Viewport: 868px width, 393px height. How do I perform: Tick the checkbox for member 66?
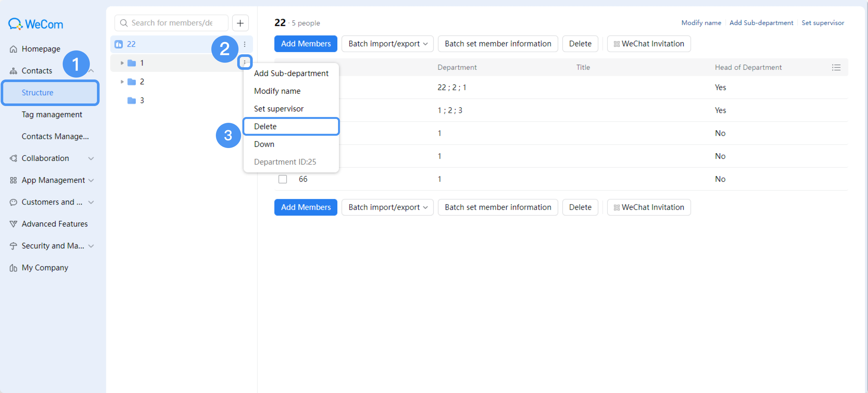tap(283, 179)
